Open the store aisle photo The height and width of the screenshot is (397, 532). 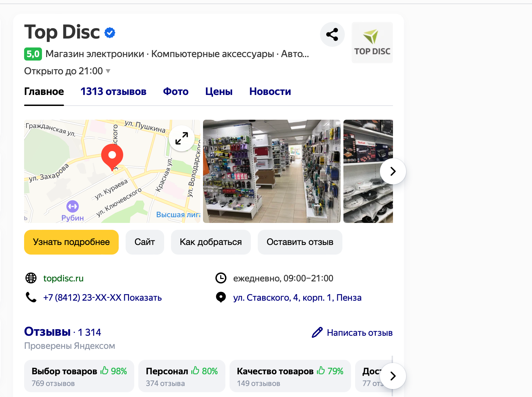coord(272,171)
